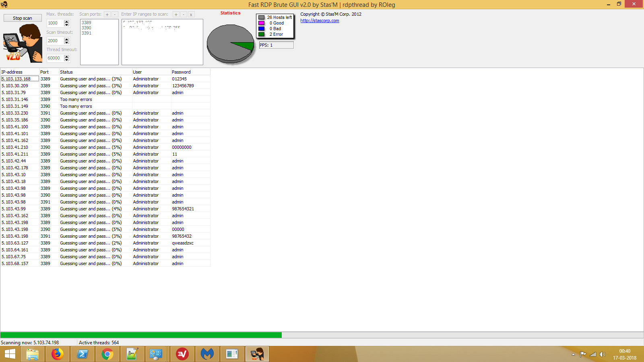
Task: Click the Scanning now status bar entry
Action: (x=30, y=343)
